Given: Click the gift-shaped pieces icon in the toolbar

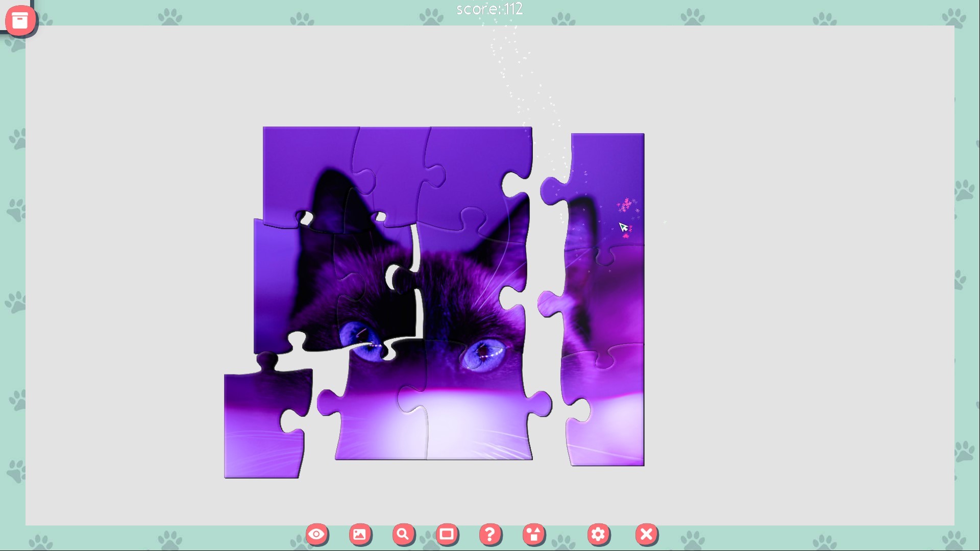Looking at the screenshot, I should point(533,534).
